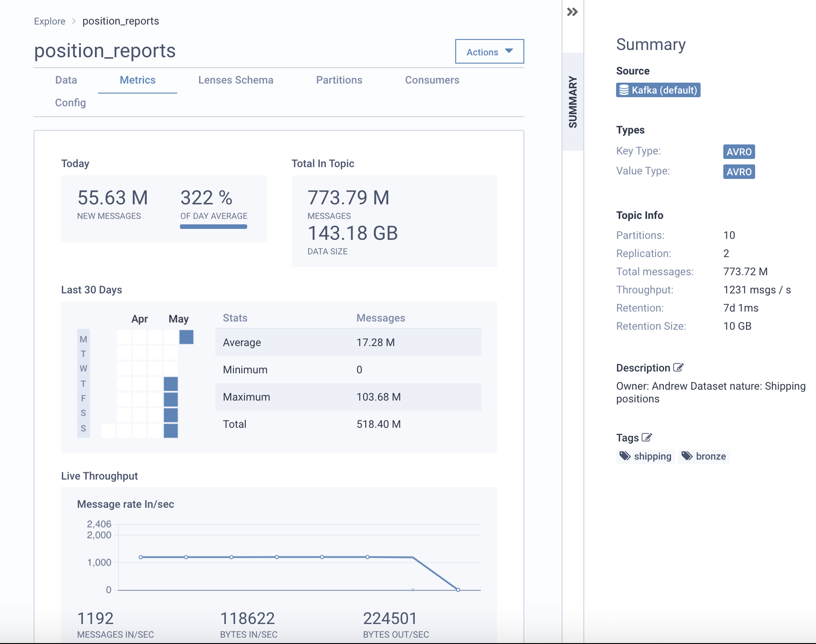Navigate to Explore breadcrumb link
Image resolution: width=816 pixels, height=644 pixels.
tap(50, 21)
